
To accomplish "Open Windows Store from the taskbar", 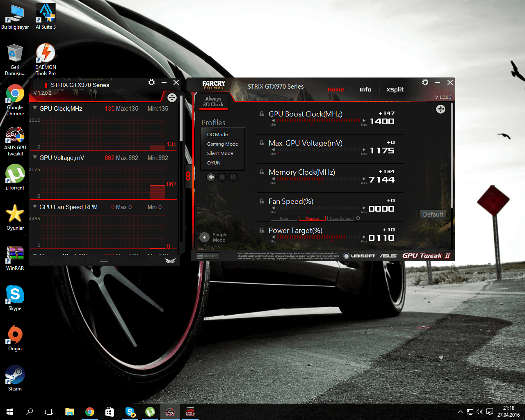I will click(x=110, y=412).
